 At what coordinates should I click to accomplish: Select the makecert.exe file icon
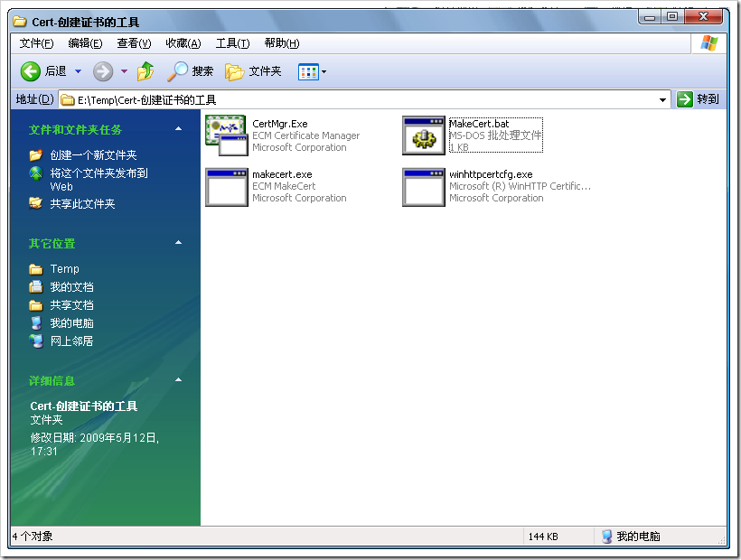pyautogui.click(x=226, y=187)
